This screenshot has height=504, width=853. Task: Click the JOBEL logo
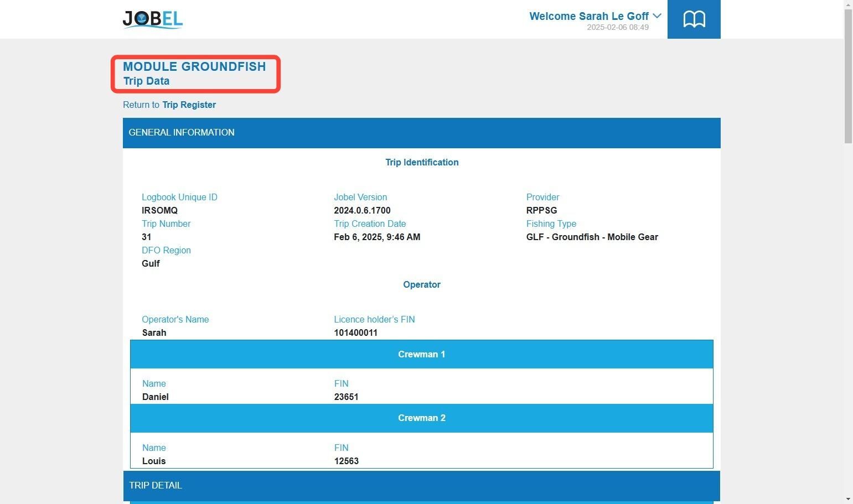tap(153, 19)
